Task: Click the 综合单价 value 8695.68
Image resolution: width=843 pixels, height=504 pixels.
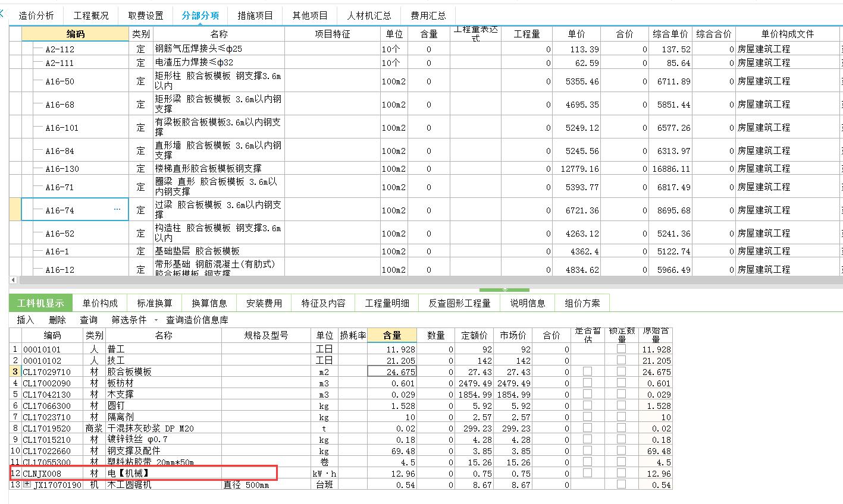Action: (x=674, y=210)
